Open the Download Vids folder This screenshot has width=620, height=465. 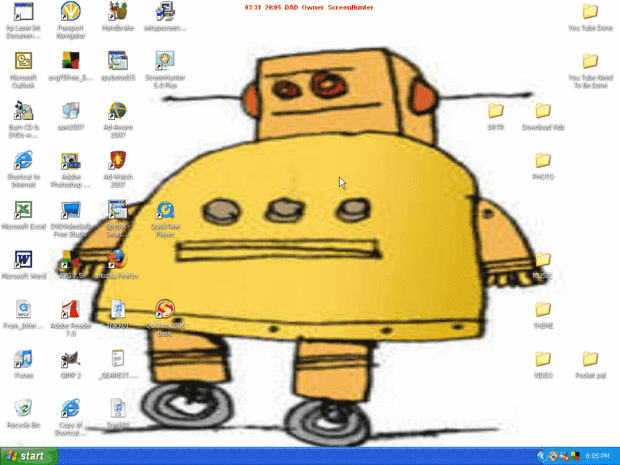coord(543,111)
